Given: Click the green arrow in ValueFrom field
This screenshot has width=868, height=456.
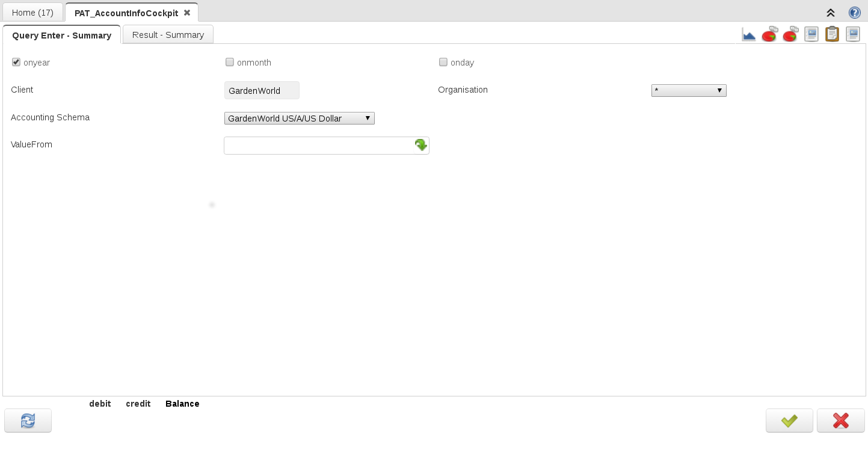Looking at the screenshot, I should click(x=420, y=145).
